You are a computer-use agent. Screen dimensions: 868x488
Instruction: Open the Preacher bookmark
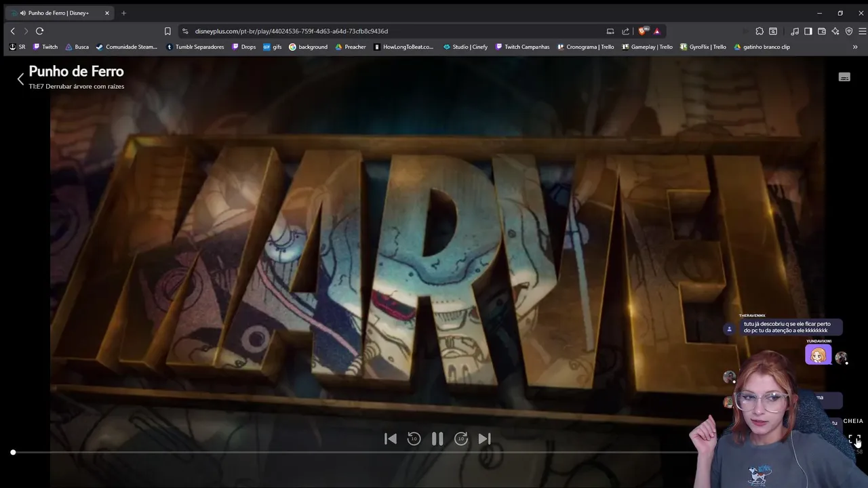(x=351, y=47)
